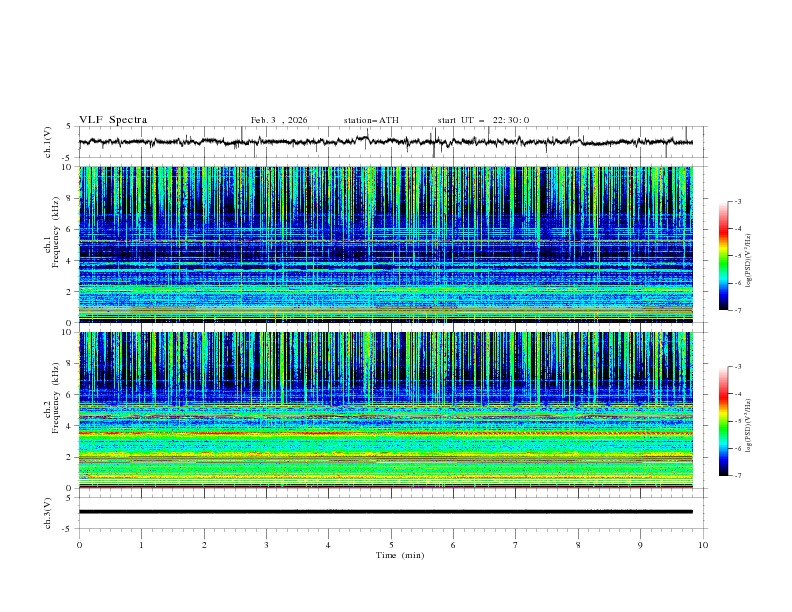Click the start UT = 22:30:0 text
792x612 pixels.
click(483, 120)
